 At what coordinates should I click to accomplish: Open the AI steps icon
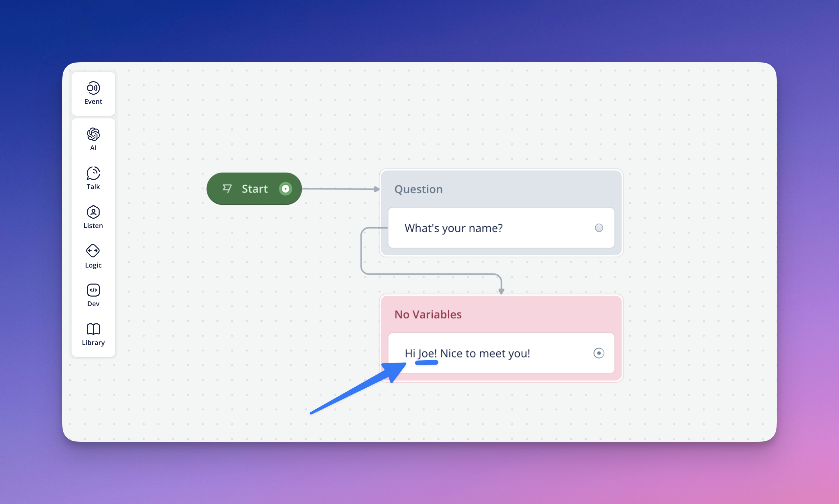coord(93,135)
